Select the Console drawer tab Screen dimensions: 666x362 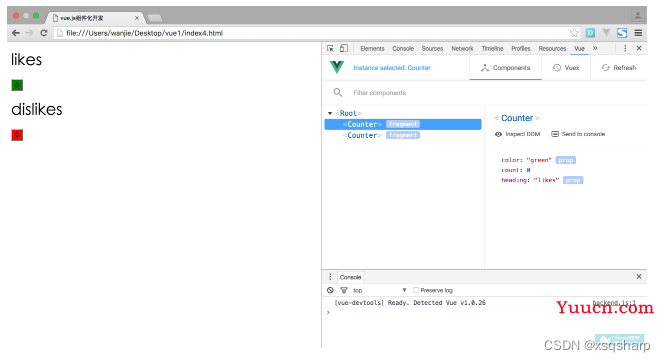(x=350, y=277)
